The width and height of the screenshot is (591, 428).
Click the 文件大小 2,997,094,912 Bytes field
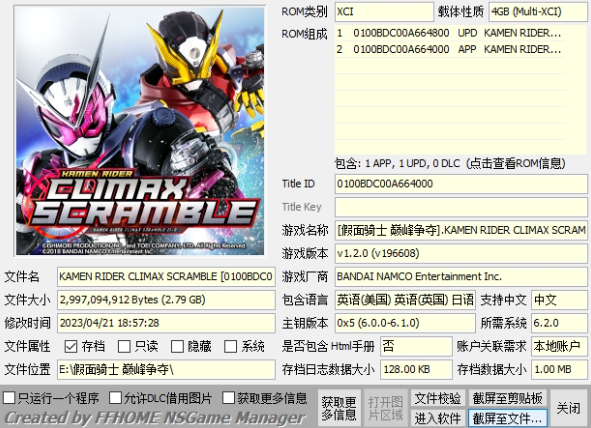tap(166, 300)
